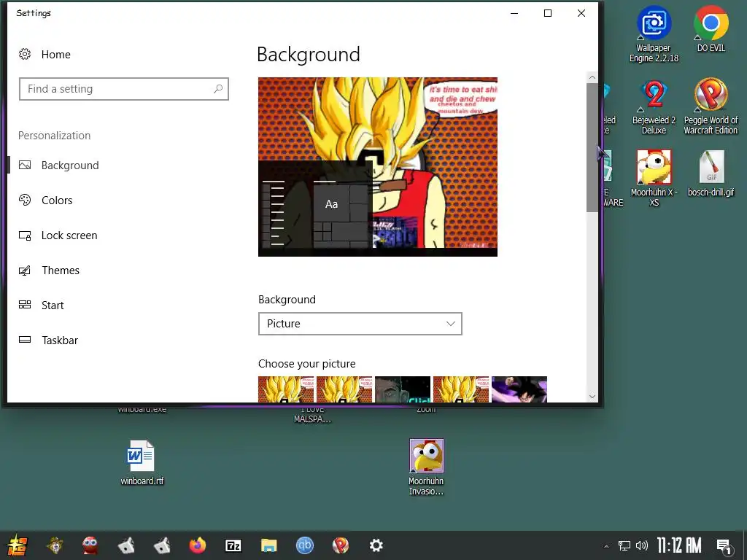
Task: Open qBittorrent from the taskbar
Action: coord(304,545)
